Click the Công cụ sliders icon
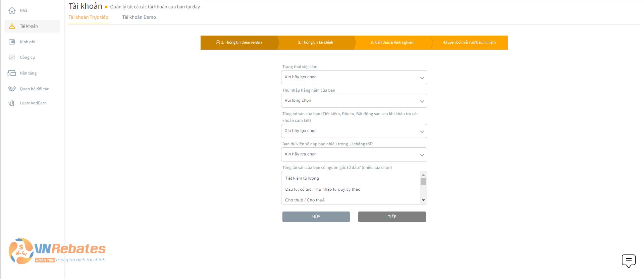The height and width of the screenshot is (279, 644). pos(12,57)
